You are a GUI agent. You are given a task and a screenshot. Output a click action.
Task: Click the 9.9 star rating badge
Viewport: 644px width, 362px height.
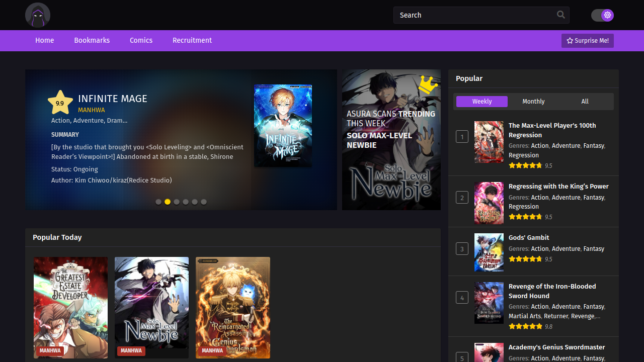pos(60,103)
